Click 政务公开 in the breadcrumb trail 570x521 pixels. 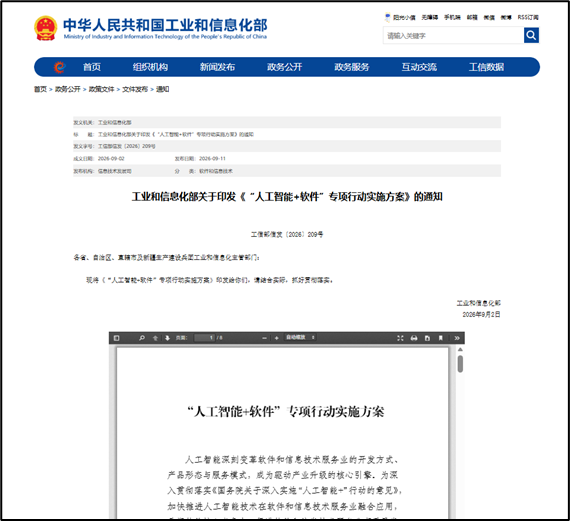68,89
